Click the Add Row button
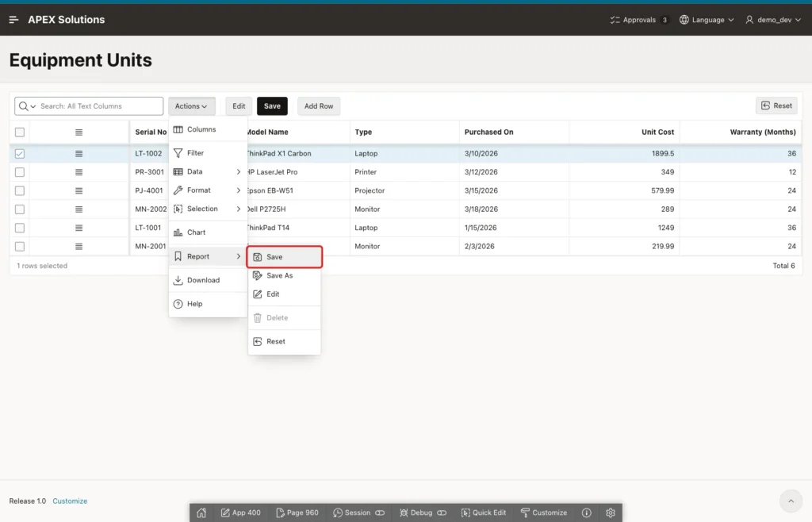This screenshot has height=522, width=812. pos(319,106)
